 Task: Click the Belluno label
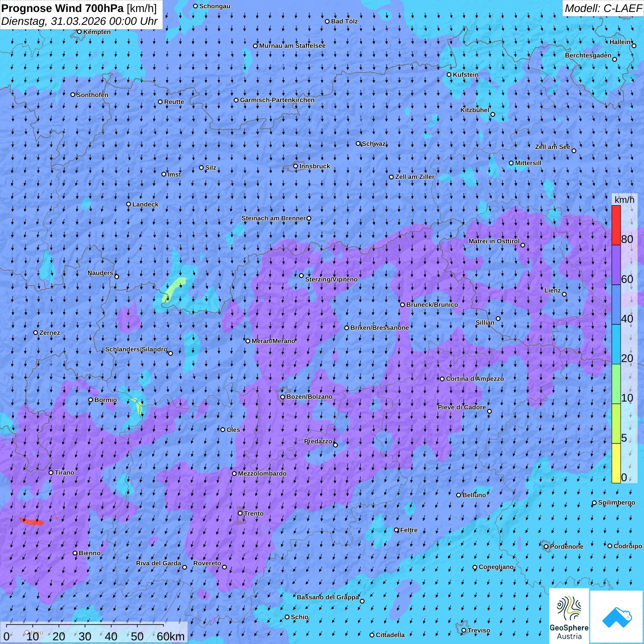(474, 495)
